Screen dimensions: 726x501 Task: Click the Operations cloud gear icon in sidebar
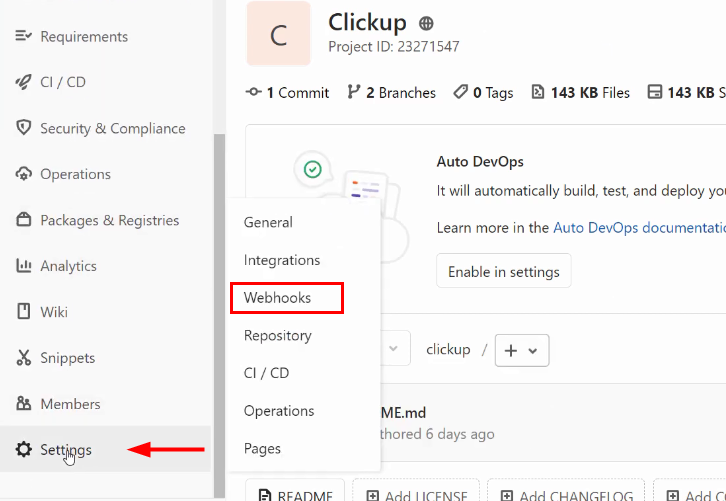[x=23, y=174]
